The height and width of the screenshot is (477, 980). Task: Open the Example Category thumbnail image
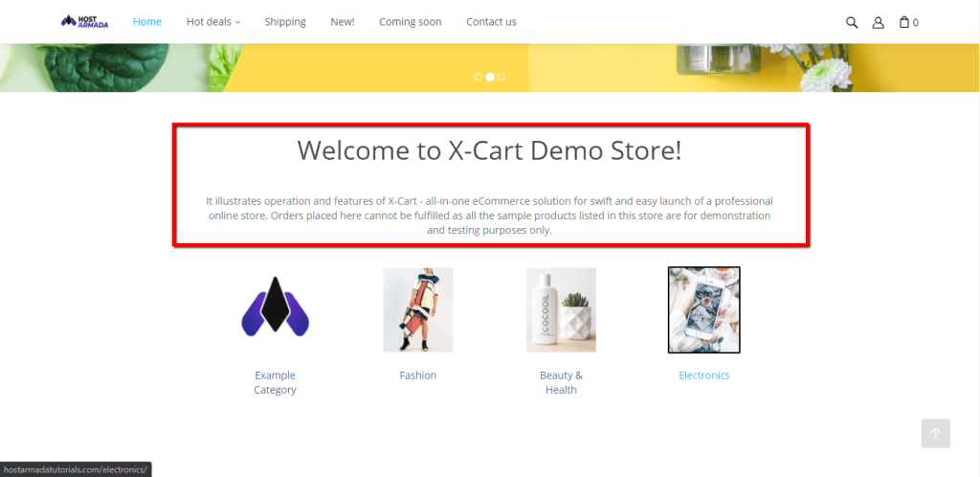pos(275,306)
